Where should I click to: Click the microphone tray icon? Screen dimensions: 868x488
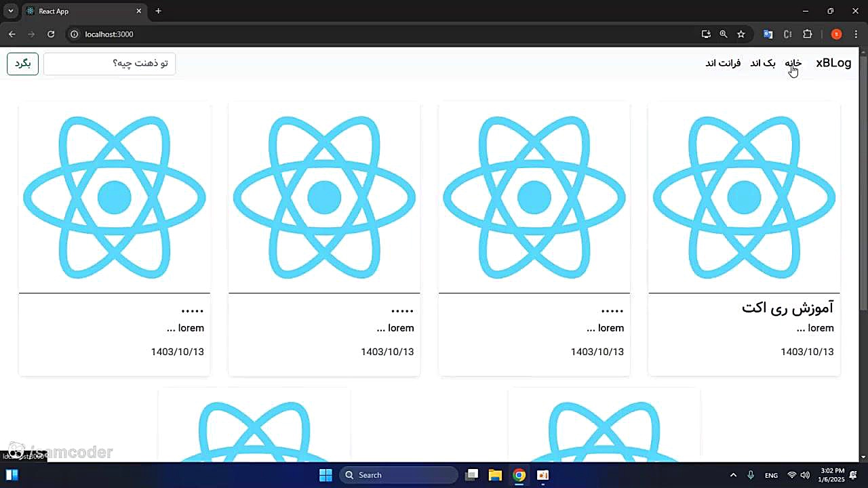(751, 475)
